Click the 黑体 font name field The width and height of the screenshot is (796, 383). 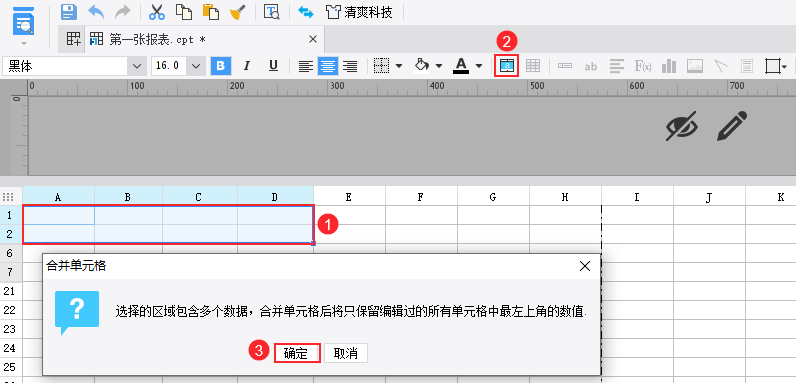point(65,66)
